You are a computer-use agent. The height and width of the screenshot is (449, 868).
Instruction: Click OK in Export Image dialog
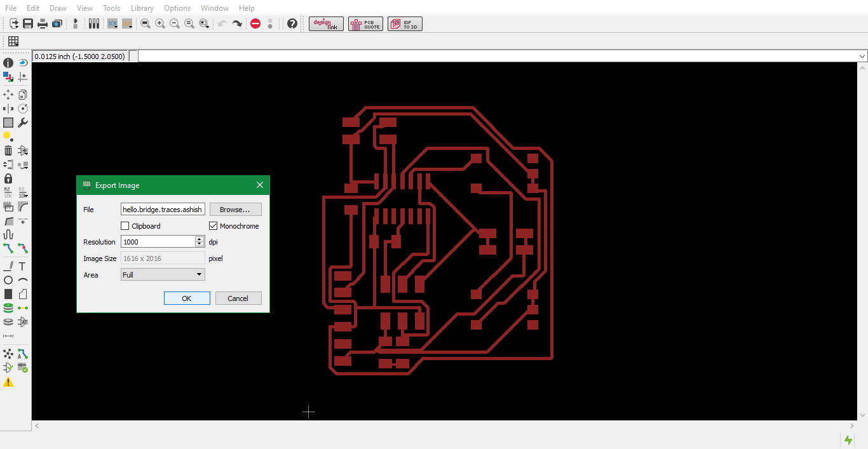point(187,298)
